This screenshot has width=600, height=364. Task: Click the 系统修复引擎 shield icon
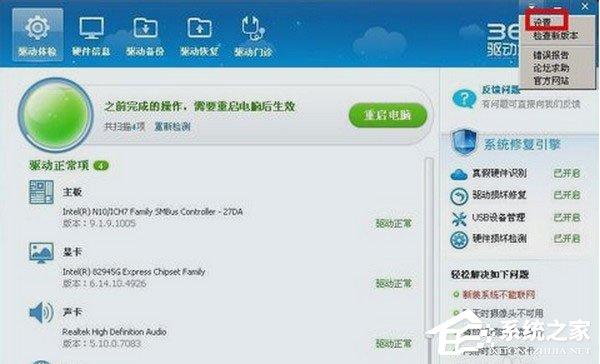click(x=464, y=142)
